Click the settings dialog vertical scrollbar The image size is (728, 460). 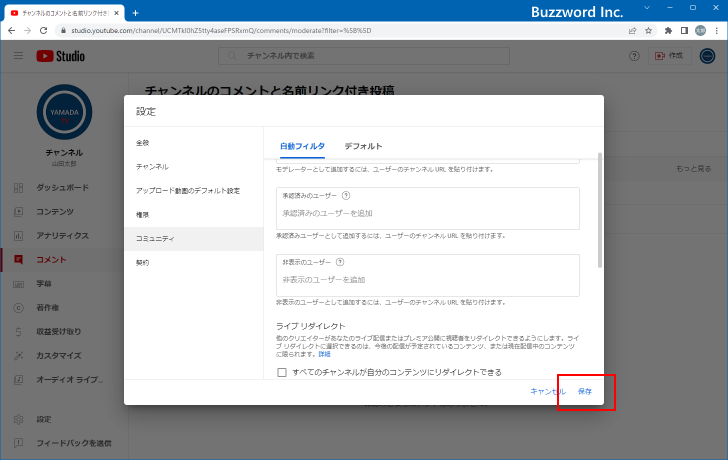pos(600,210)
